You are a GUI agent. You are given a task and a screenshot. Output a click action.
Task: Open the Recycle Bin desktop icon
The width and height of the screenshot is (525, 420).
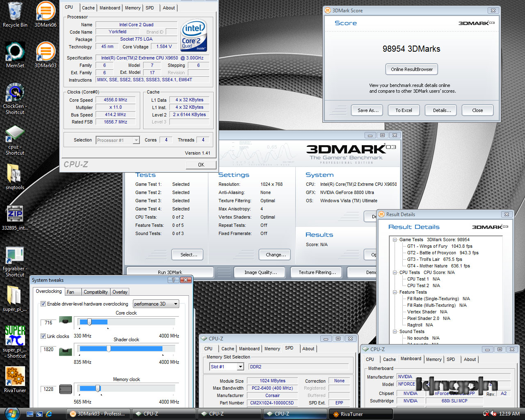click(x=15, y=15)
